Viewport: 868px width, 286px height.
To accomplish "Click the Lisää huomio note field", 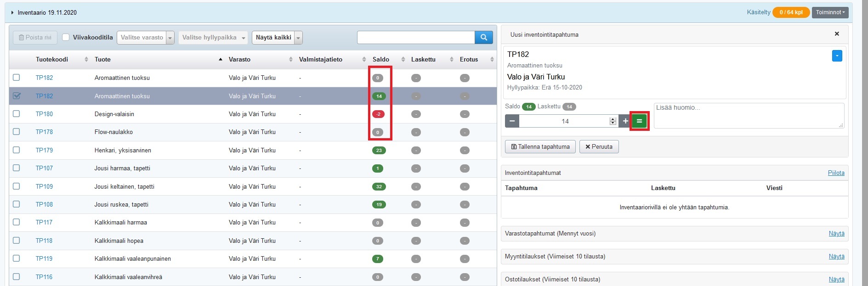I will (x=748, y=116).
